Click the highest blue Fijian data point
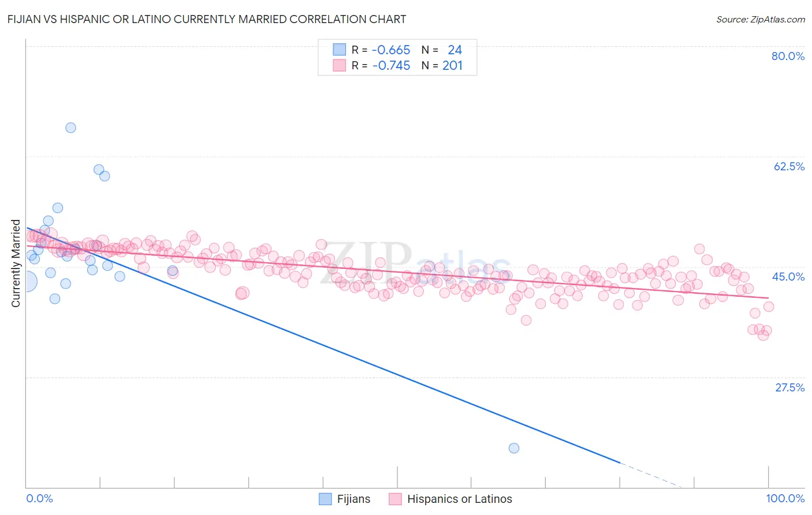Image resolution: width=812 pixels, height=515 pixels. click(x=70, y=128)
